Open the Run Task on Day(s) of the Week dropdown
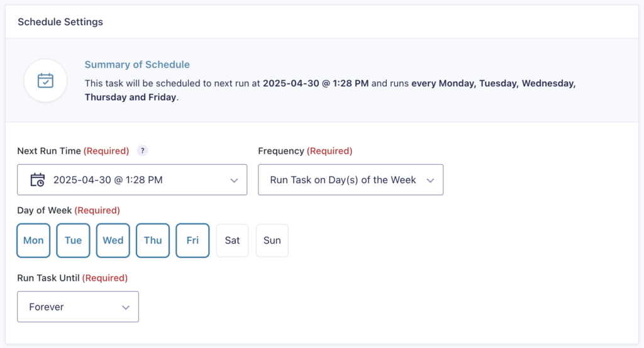The image size is (644, 348). (350, 180)
